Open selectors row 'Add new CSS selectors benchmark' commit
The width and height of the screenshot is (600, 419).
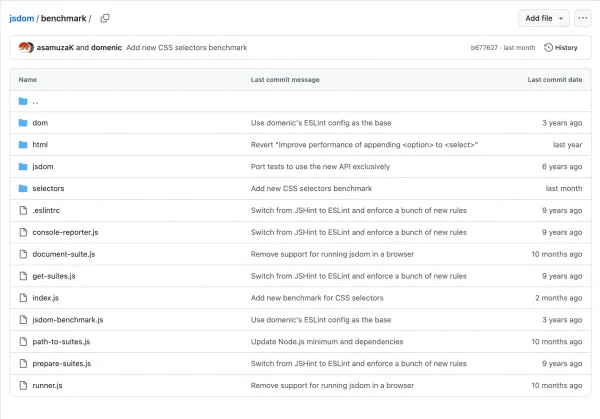coord(311,188)
